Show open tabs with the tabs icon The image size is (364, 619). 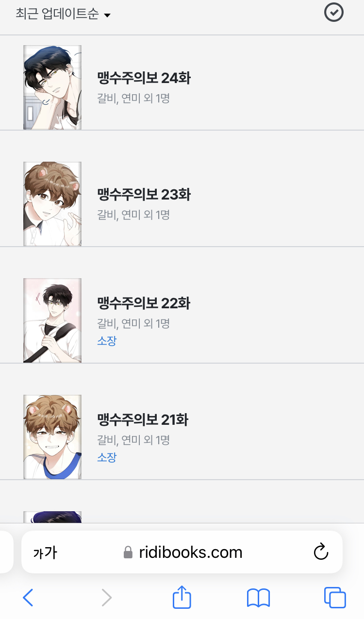(335, 598)
